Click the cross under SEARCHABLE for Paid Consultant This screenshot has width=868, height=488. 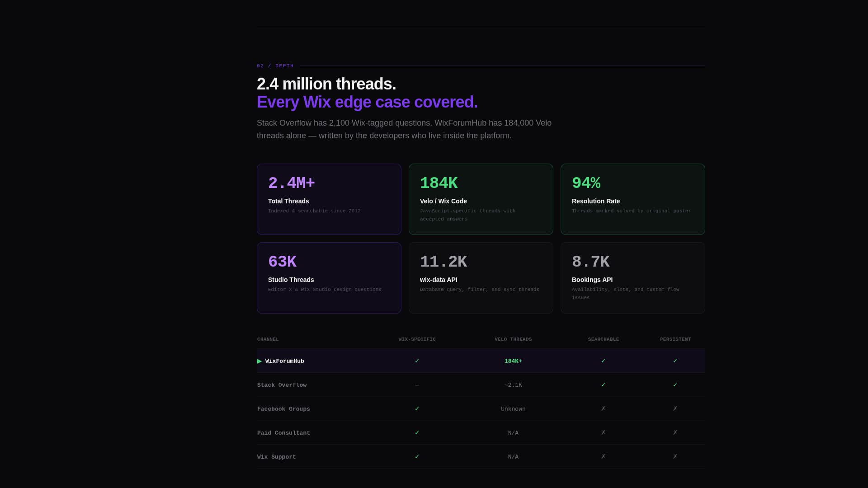(604, 432)
